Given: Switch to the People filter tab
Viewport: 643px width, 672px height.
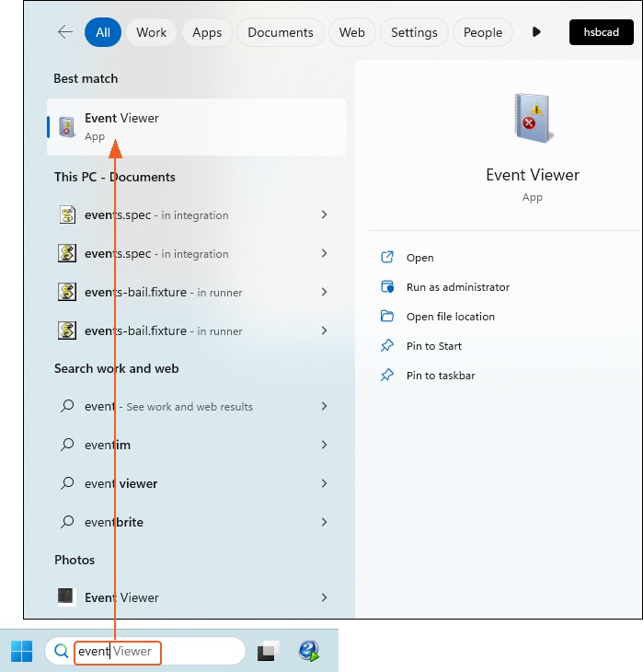Looking at the screenshot, I should click(x=483, y=32).
